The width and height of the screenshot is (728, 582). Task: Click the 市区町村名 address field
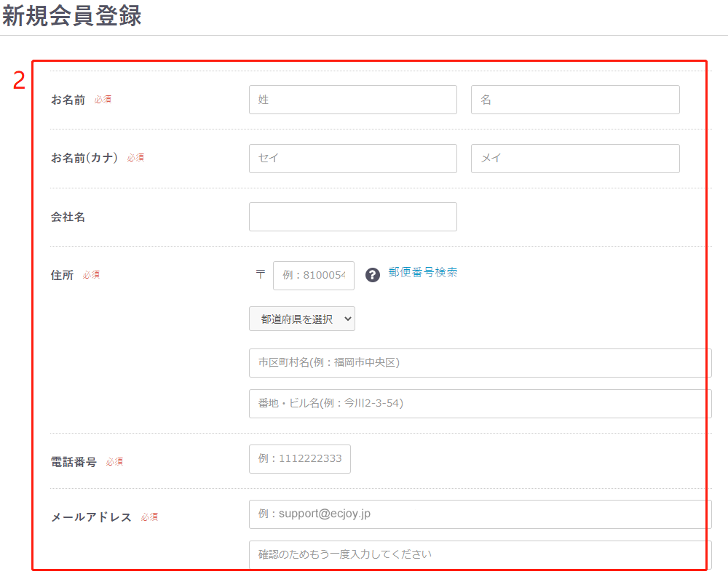(x=479, y=362)
